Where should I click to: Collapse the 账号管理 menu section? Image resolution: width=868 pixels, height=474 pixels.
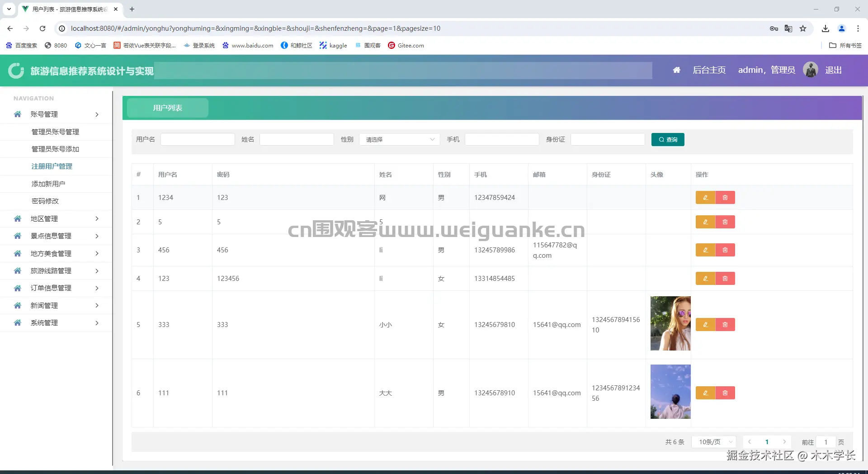(56, 114)
